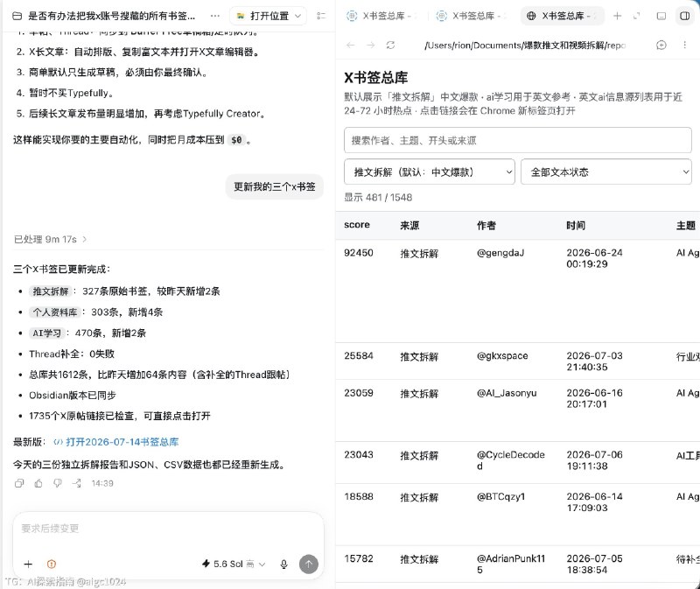
Task: Select the third X书签总库 tab with globe icon
Action: [562, 16]
